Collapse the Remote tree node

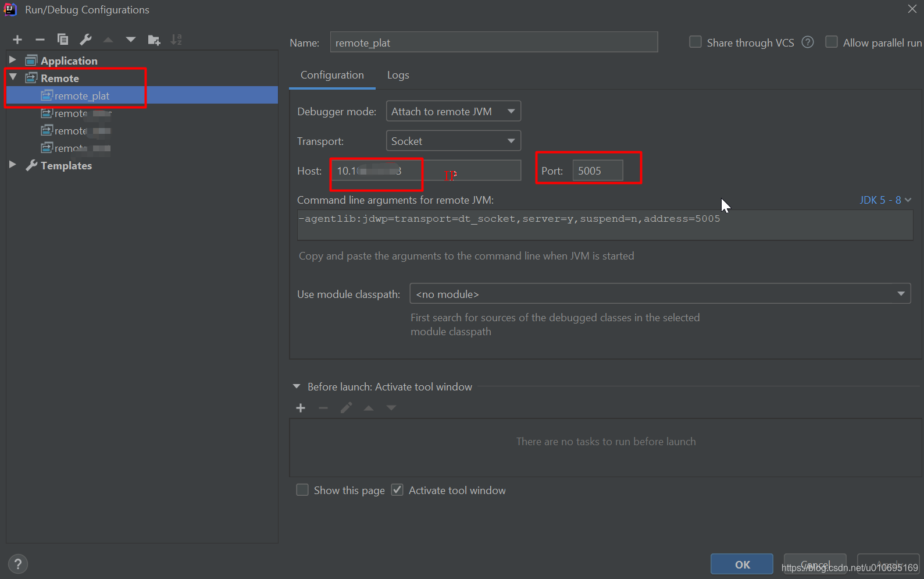(13, 77)
